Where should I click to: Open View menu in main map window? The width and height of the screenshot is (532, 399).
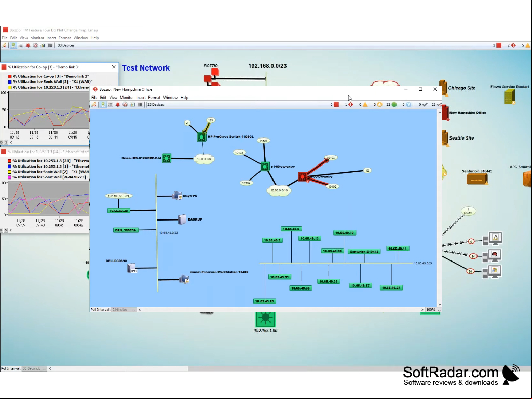click(23, 38)
